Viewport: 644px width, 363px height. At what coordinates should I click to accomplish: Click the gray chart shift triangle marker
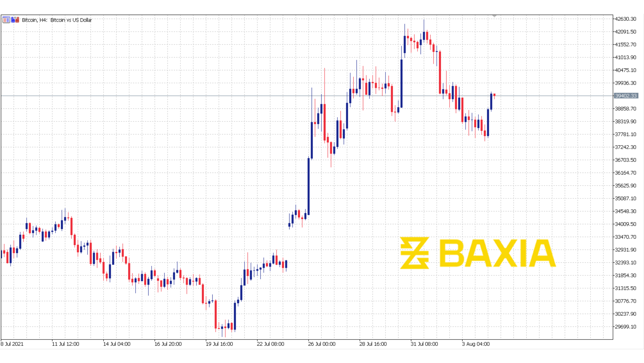494,16
